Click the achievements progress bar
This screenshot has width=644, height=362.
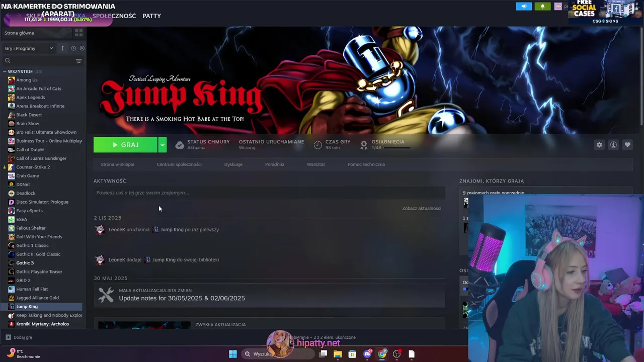click(396, 148)
